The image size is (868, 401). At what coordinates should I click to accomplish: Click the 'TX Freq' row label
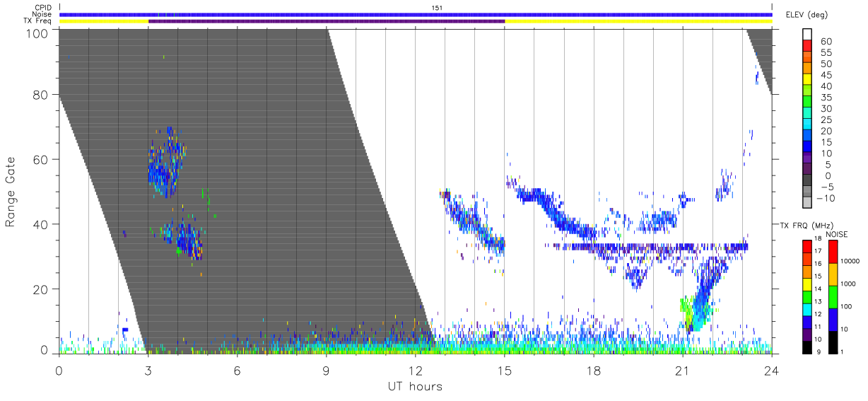(x=38, y=21)
